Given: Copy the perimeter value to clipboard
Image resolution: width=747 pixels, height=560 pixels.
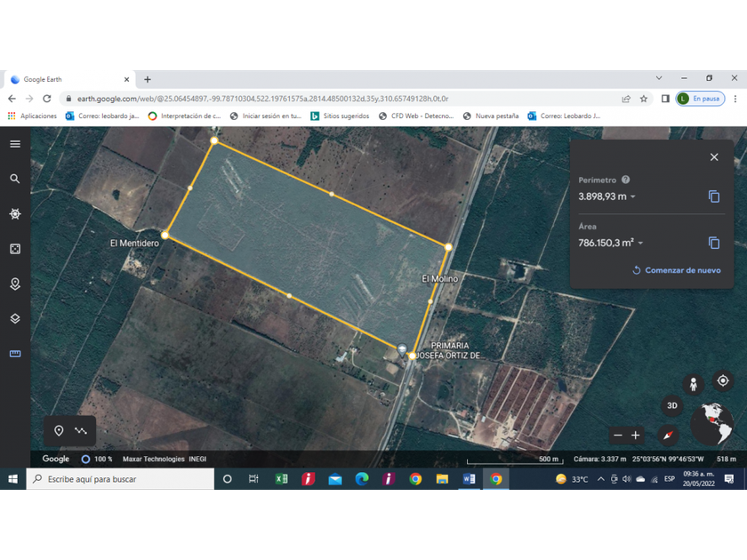Looking at the screenshot, I should coord(713,196).
